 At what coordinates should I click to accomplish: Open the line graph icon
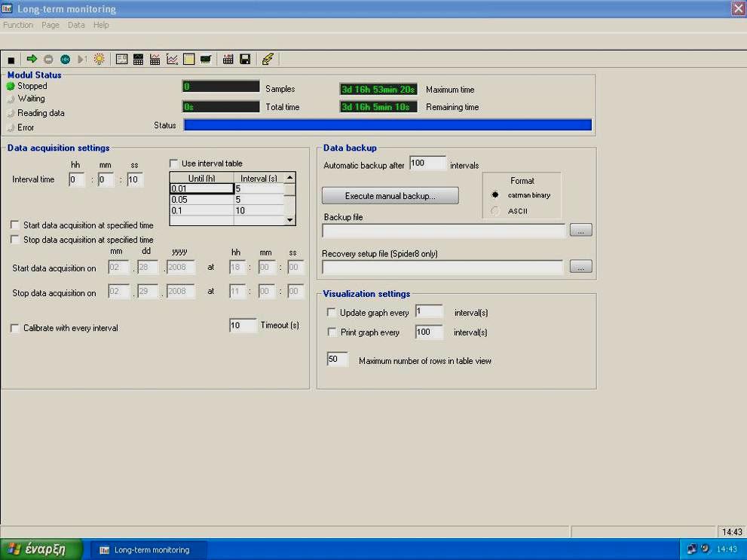[x=172, y=59]
